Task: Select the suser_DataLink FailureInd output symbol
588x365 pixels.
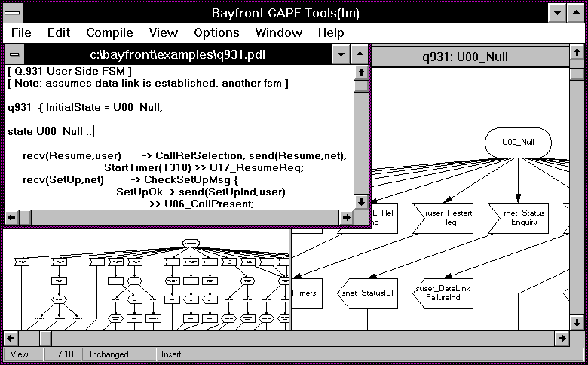Action: [443, 293]
